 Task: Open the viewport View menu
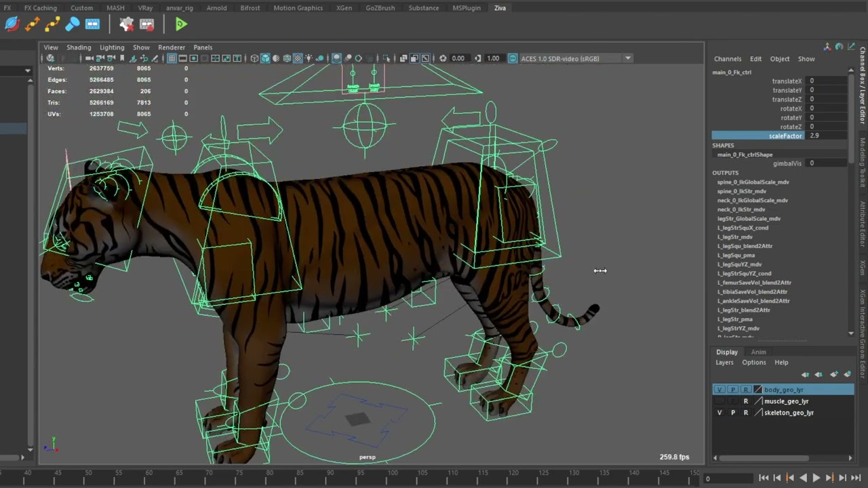(x=51, y=47)
